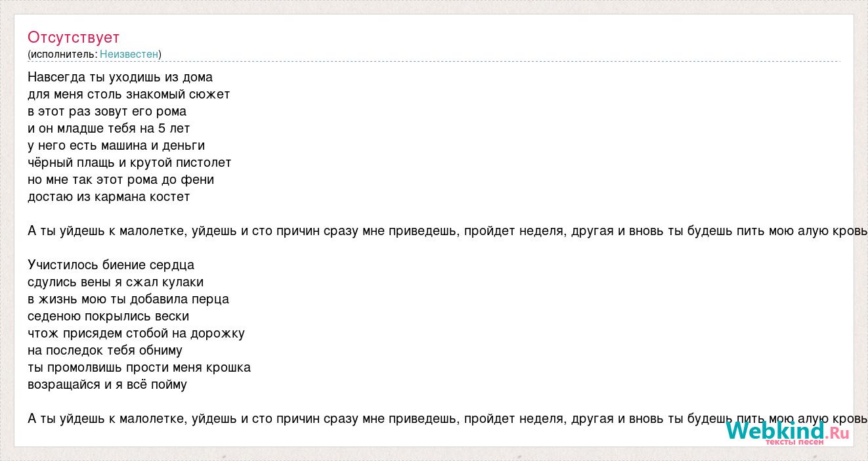Open the Неизвестен performer link
This screenshot has width=868, height=461.
[x=129, y=54]
